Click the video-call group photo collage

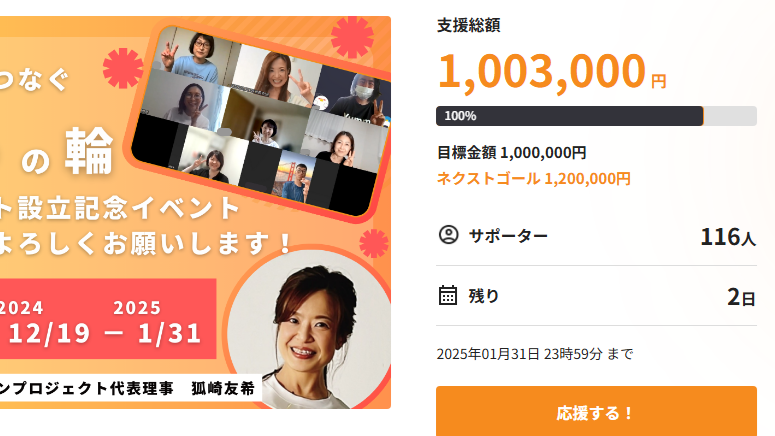point(261,121)
